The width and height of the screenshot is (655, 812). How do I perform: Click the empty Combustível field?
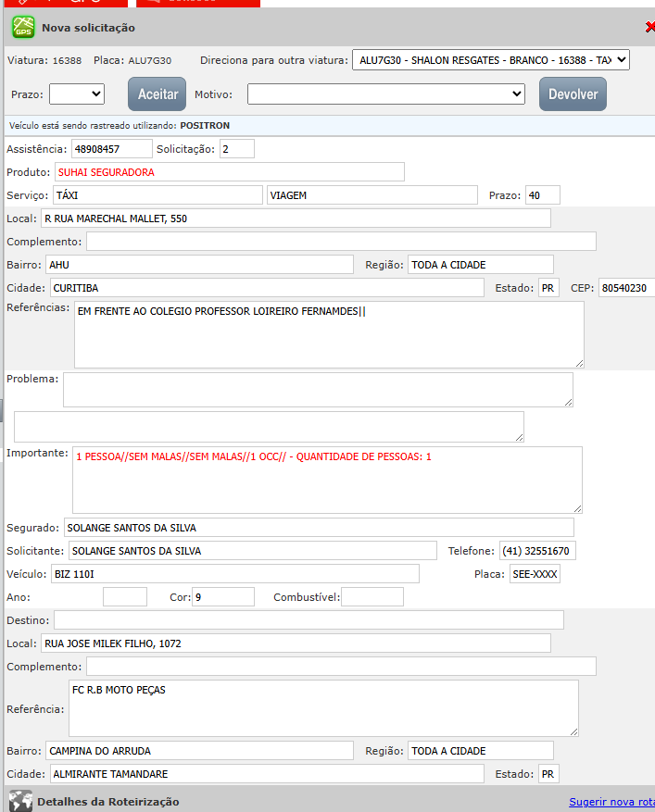pos(372,597)
